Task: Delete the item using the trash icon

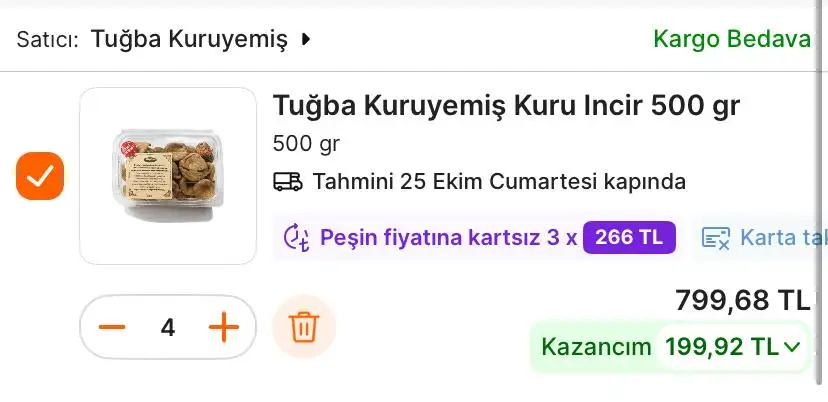Action: (x=304, y=327)
